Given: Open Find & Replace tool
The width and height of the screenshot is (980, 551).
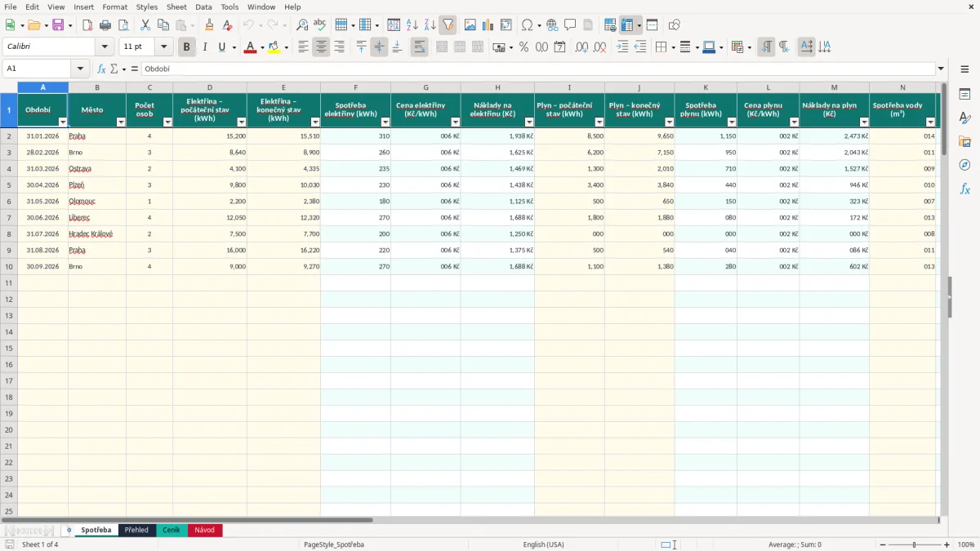Looking at the screenshot, I should pyautogui.click(x=302, y=25).
